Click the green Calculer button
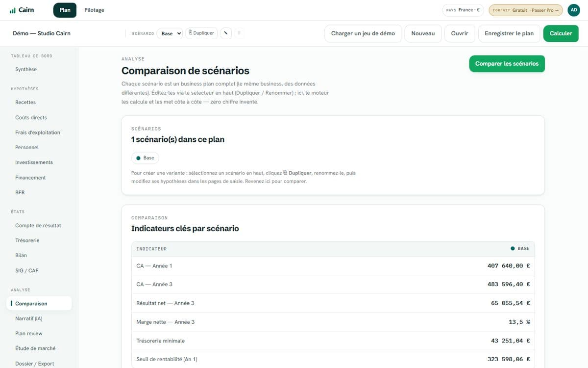Image resolution: width=588 pixels, height=368 pixels. pyautogui.click(x=561, y=33)
